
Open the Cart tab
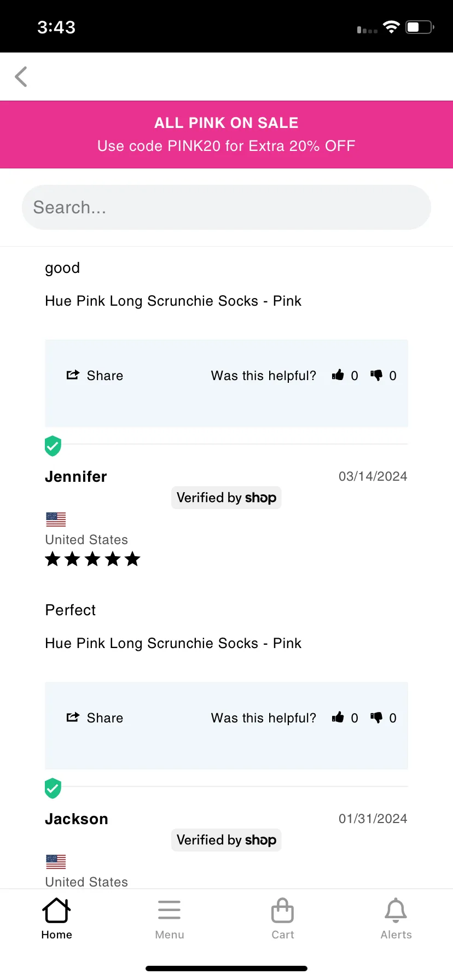pos(283,919)
